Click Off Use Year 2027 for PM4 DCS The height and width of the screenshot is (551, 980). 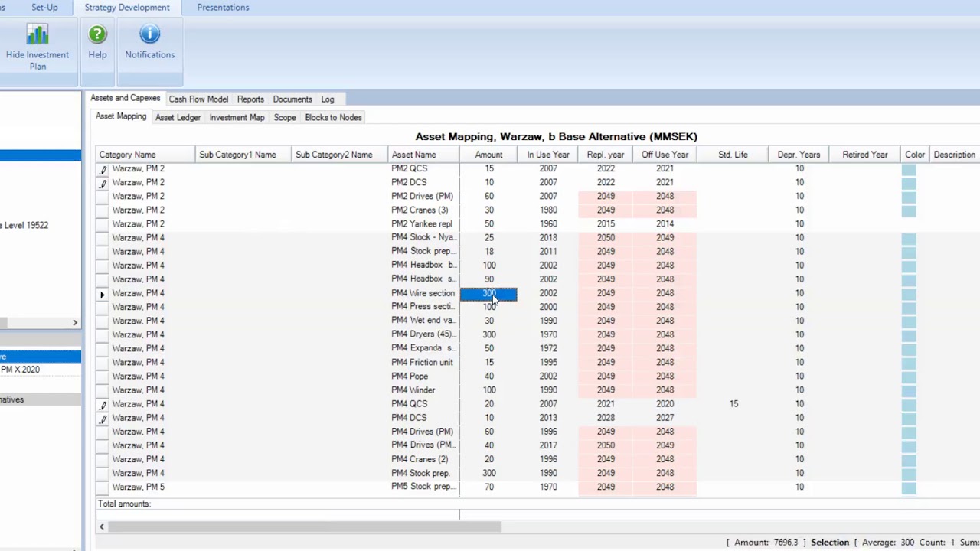coord(665,418)
